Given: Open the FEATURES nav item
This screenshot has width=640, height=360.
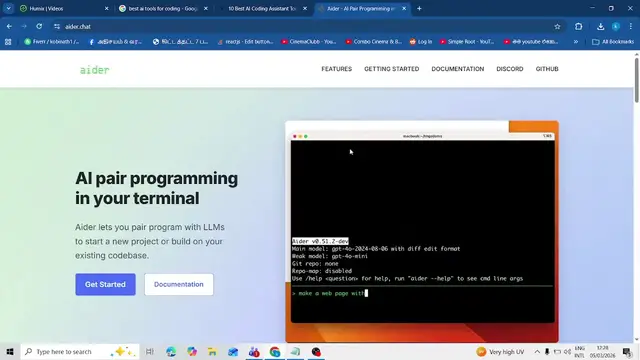Looking at the screenshot, I should 336,69.
